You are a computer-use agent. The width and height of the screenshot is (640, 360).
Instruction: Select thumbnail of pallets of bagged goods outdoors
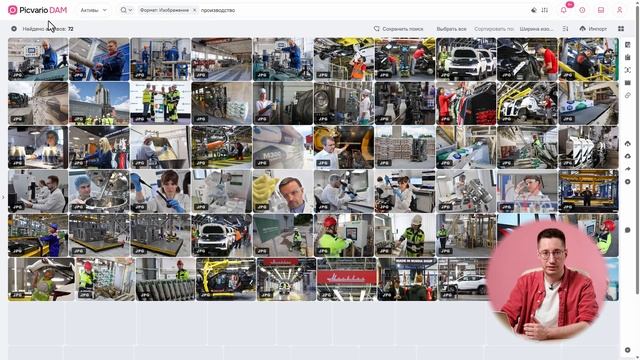[x=405, y=147]
